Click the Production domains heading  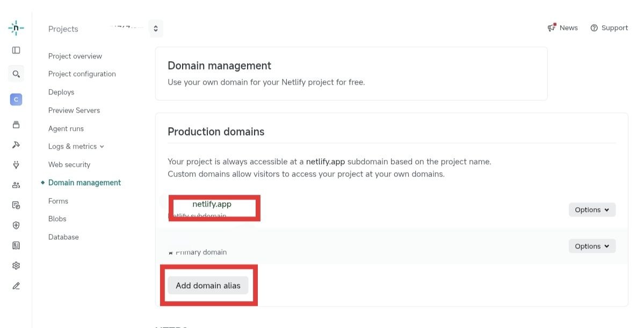[216, 132]
